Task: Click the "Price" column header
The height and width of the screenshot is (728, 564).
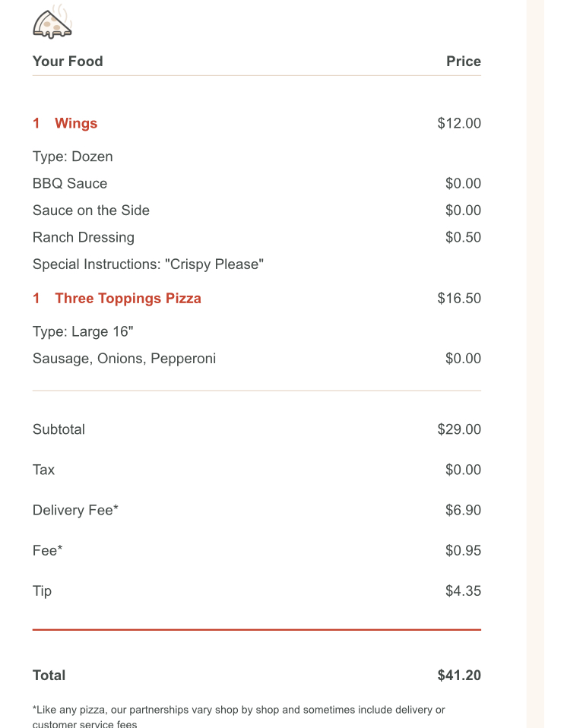Action: (463, 62)
